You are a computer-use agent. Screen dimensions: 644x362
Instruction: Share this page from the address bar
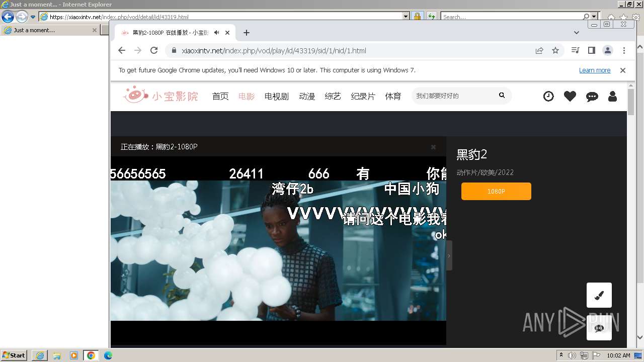click(539, 50)
